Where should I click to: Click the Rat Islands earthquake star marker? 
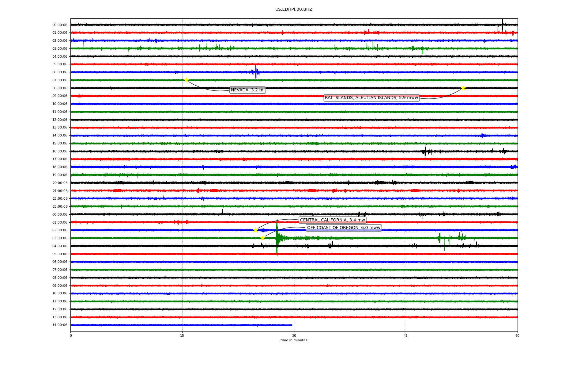point(463,88)
